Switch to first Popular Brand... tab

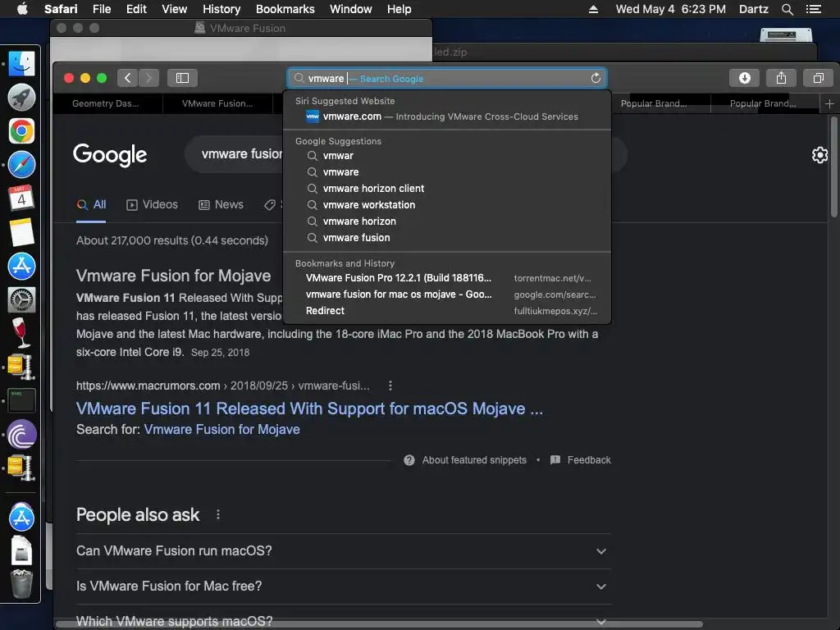[654, 103]
